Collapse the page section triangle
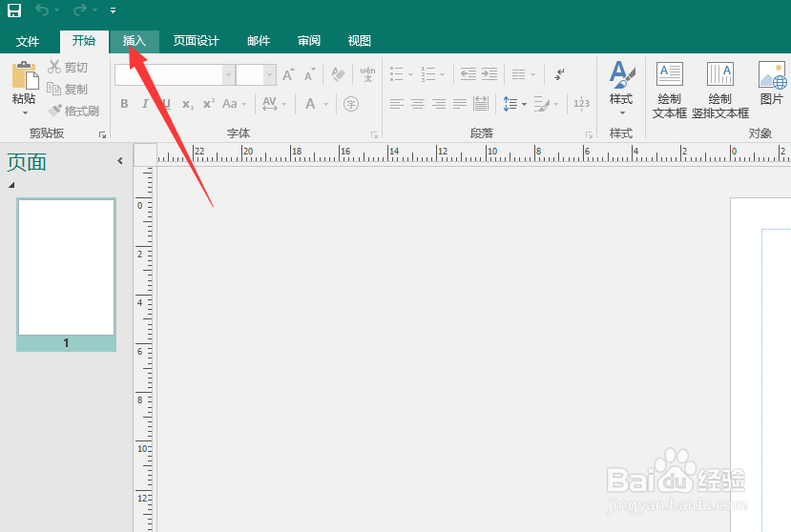 pos(11,185)
